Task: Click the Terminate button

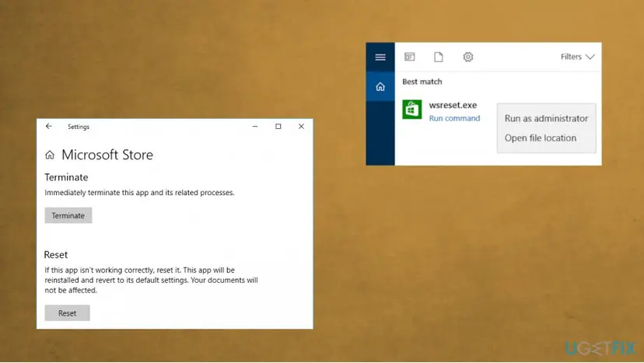Action: tap(68, 215)
